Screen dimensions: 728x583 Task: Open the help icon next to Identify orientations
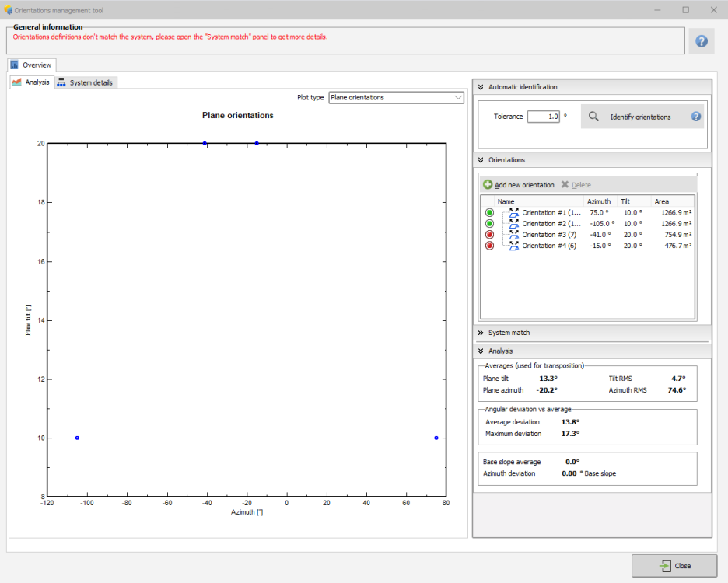point(694,116)
